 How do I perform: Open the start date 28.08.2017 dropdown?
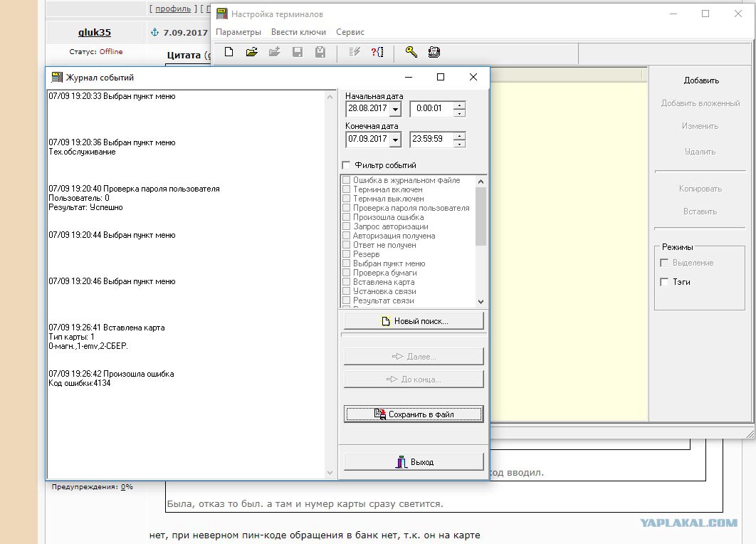(x=395, y=109)
